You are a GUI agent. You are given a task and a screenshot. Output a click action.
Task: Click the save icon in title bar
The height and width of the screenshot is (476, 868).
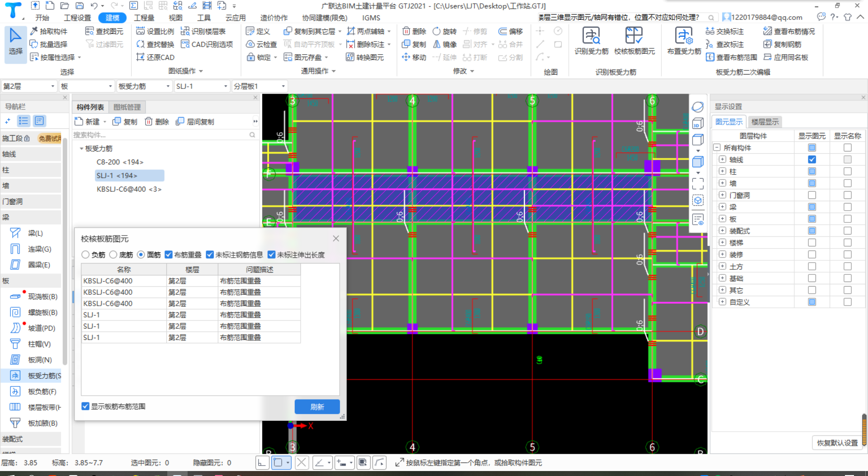click(x=80, y=5)
